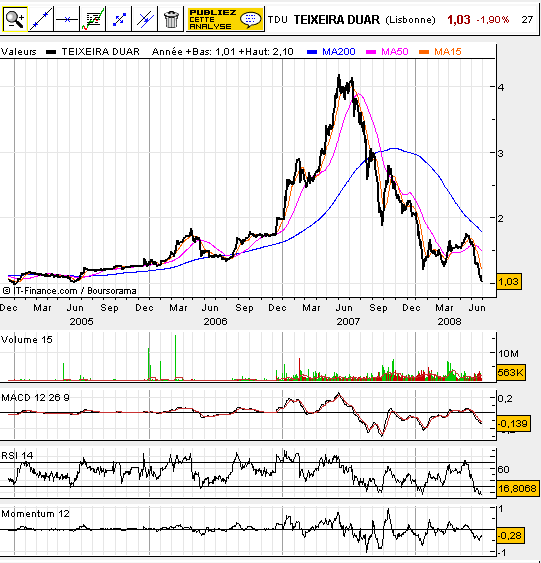
Task: Click the 16,8068 RSI value tag
Action: tap(518, 489)
